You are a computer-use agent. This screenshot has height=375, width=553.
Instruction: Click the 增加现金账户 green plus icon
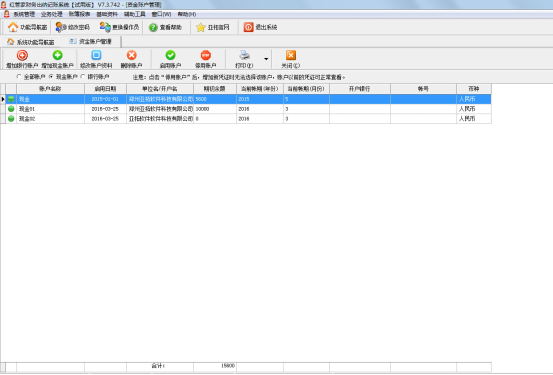[57, 55]
